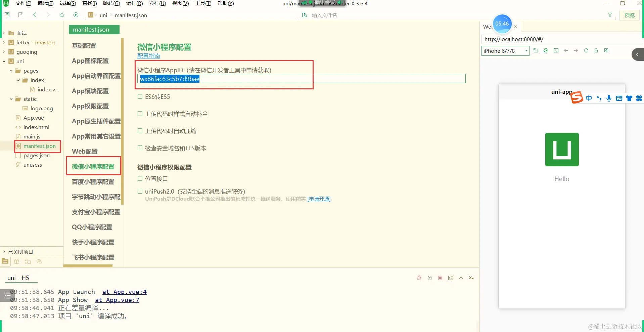Screen dimensions: 644x332
Task: Open the search-in-files panel icon
Action: (28, 261)
